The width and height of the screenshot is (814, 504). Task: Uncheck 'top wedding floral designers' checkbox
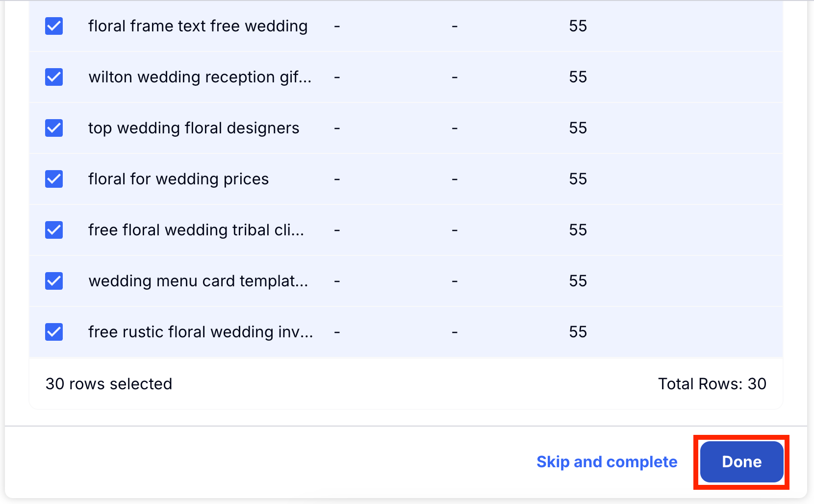[x=54, y=128]
